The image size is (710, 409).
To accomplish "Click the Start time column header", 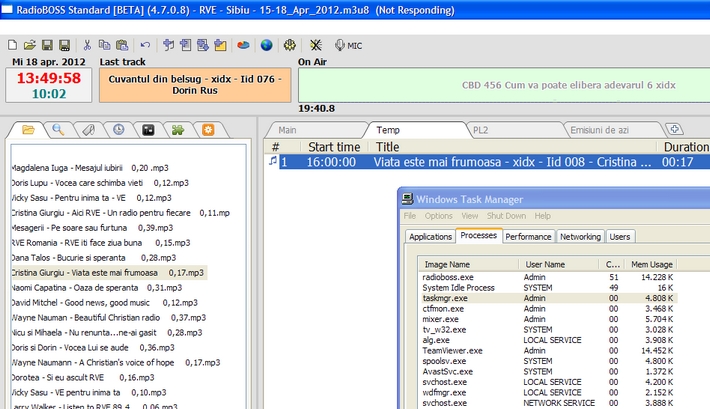I will (334, 147).
